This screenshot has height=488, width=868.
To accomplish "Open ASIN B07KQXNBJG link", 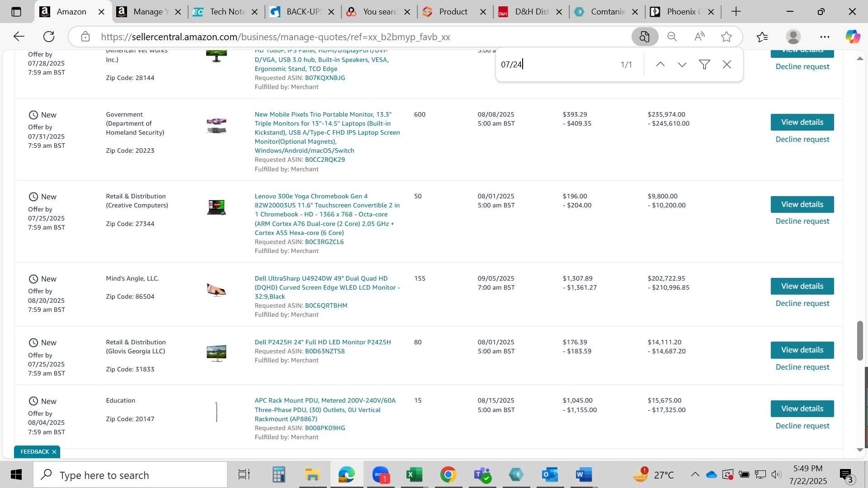I will pos(325,78).
